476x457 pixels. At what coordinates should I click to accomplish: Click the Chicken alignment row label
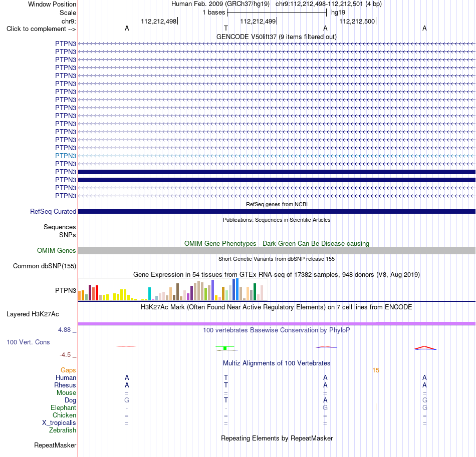pos(64,415)
